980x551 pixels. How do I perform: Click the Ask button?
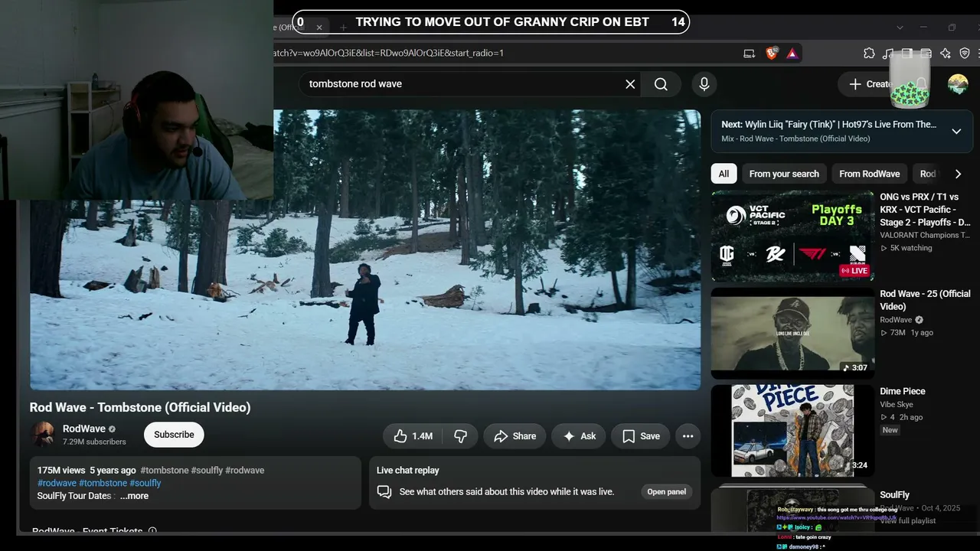579,436
